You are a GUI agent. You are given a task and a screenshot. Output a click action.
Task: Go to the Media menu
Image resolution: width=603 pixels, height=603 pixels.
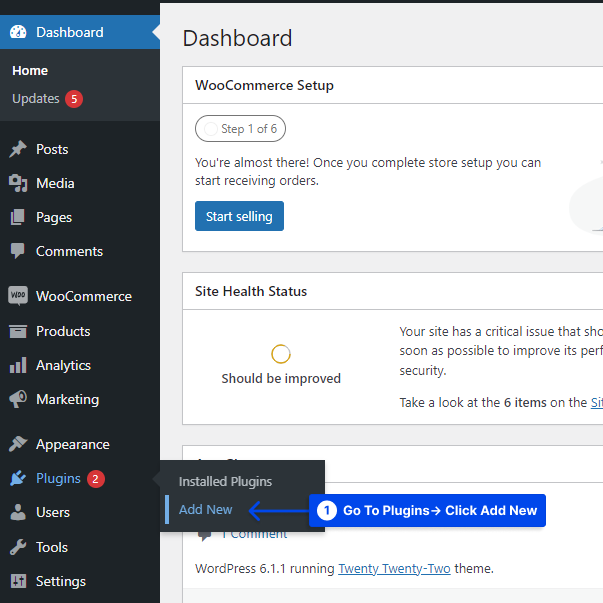coord(55,183)
